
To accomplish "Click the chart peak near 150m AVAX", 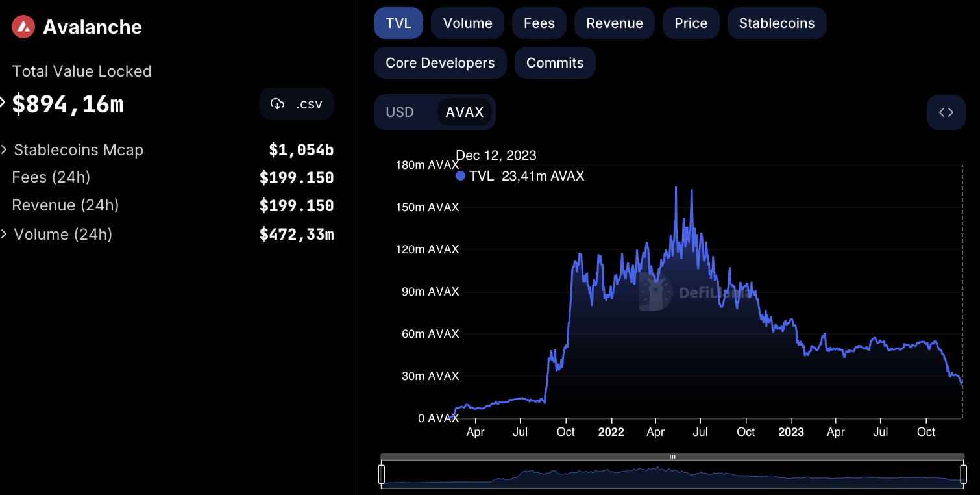I will point(676,188).
